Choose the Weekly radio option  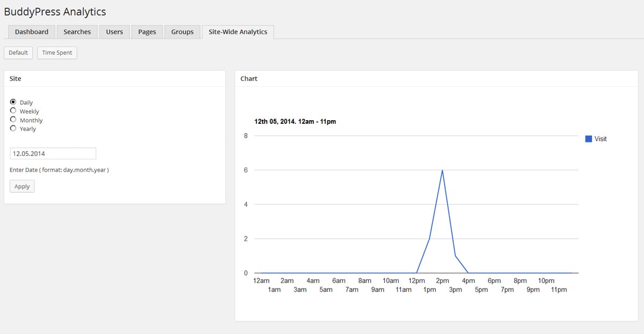tap(13, 110)
